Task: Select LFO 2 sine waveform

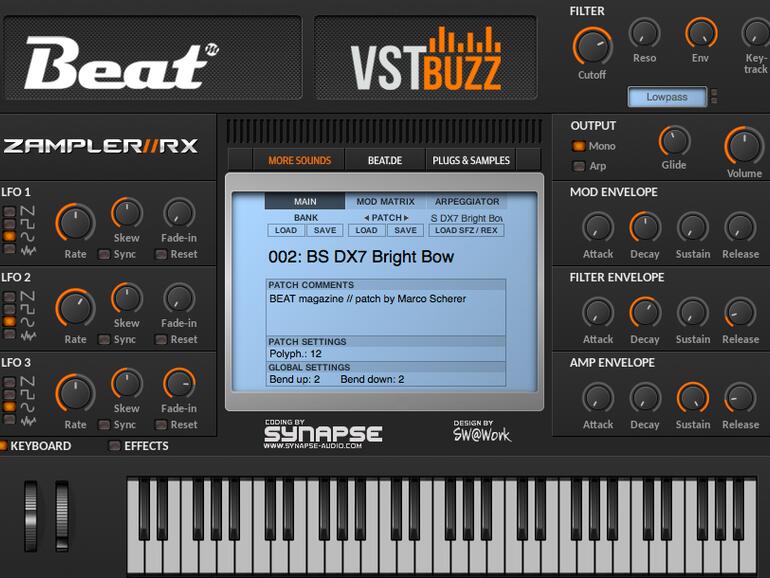Action: (x=9, y=322)
